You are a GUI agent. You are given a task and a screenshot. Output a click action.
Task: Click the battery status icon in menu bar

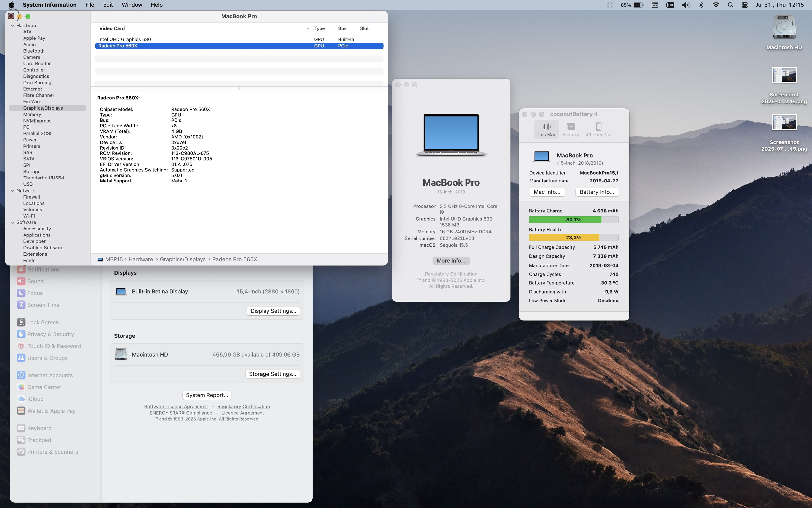[x=638, y=5]
